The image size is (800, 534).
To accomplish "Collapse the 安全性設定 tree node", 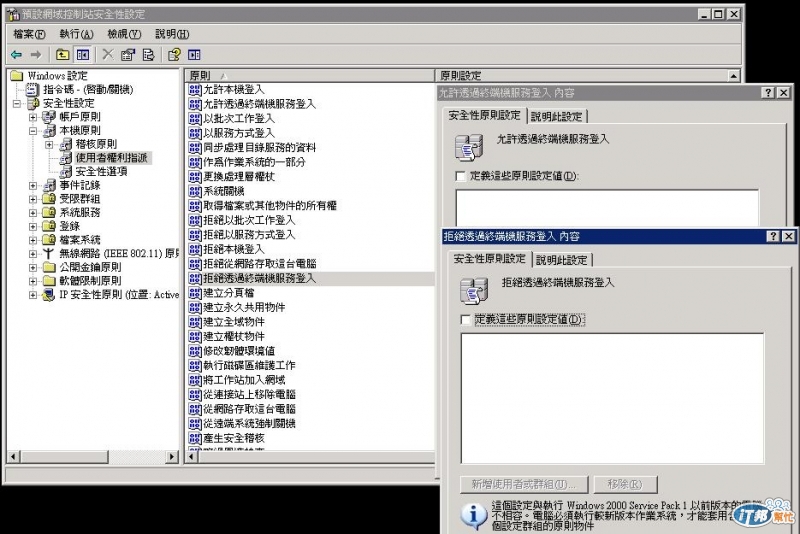I will point(17,104).
